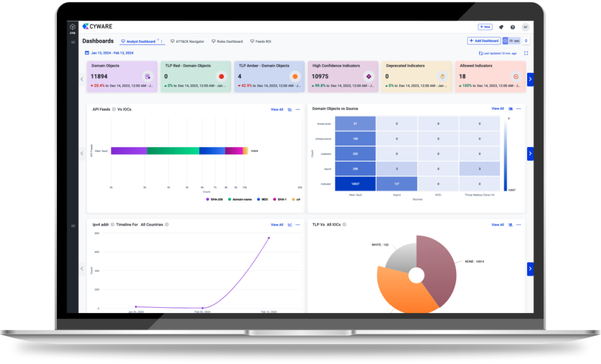Open the All IOCs dropdown in TLP widget
Screen dimensions: 601x364
[344, 224]
